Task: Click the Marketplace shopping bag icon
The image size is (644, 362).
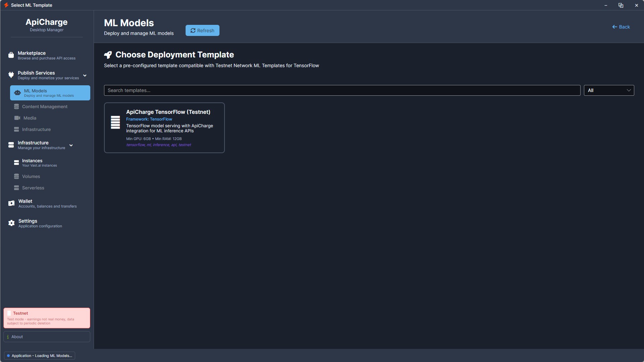Action: click(11, 55)
